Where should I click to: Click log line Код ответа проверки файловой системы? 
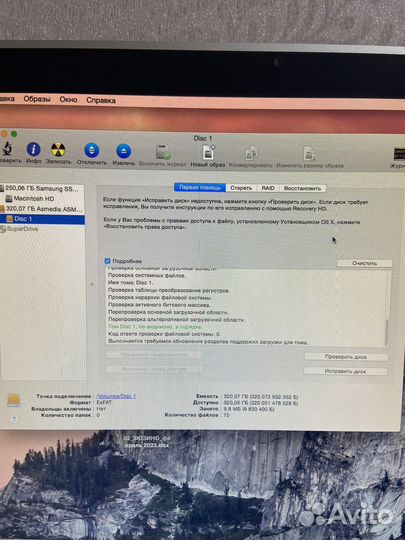pos(165,334)
